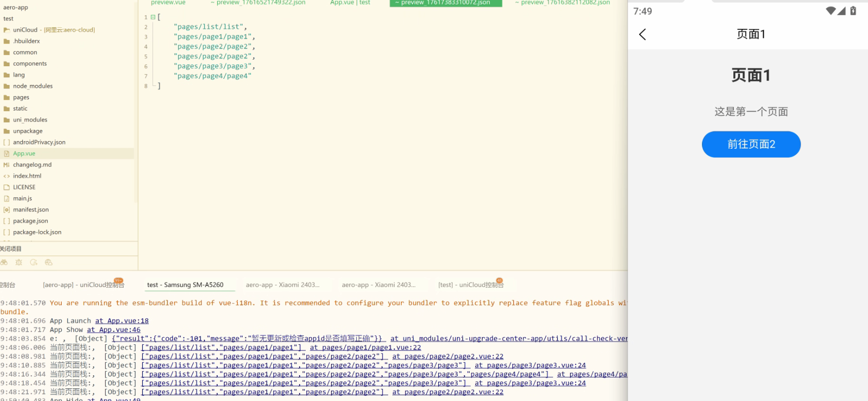
Task: Open the [aero-app] - uniCloud console tab
Action: coord(83,285)
